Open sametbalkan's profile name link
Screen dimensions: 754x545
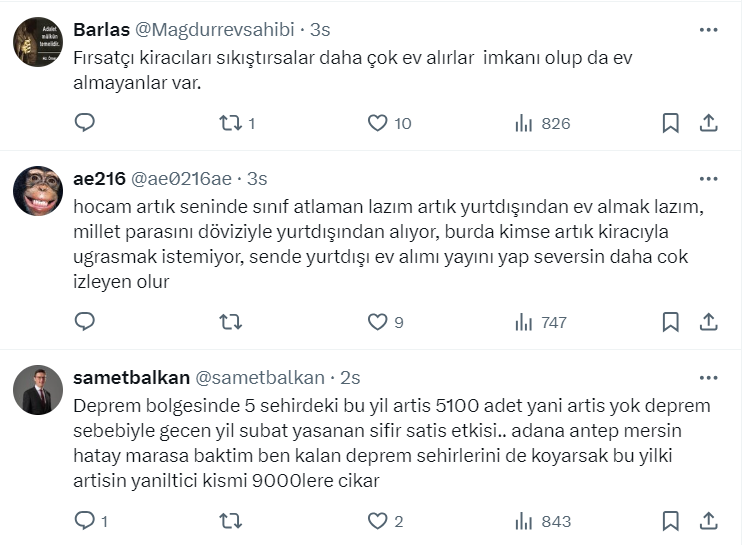(130, 378)
